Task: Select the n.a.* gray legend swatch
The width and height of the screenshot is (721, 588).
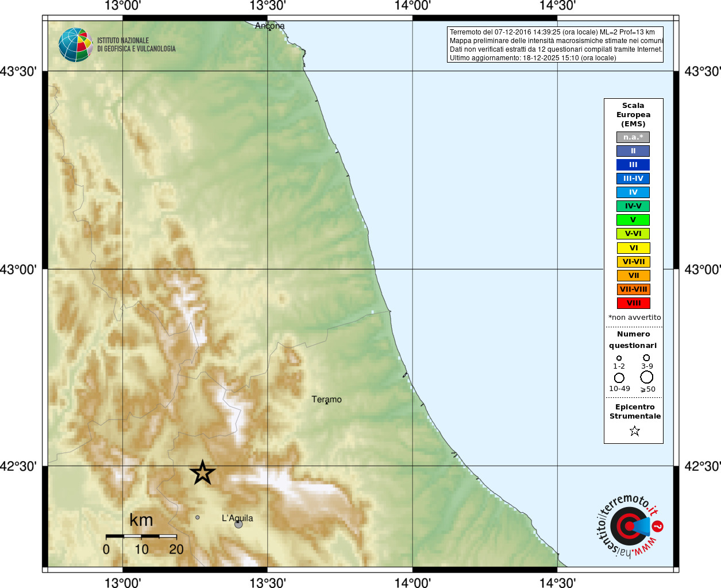Action: click(x=633, y=137)
